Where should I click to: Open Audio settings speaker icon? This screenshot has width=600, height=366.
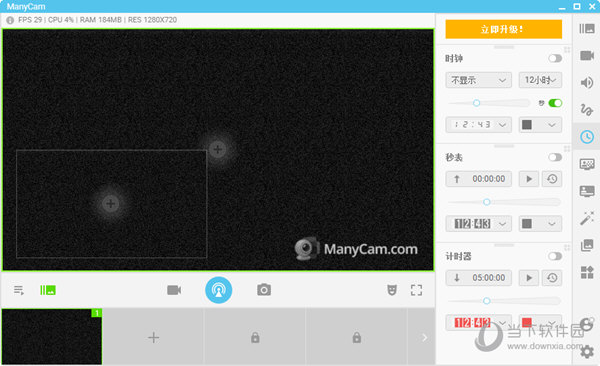(587, 82)
